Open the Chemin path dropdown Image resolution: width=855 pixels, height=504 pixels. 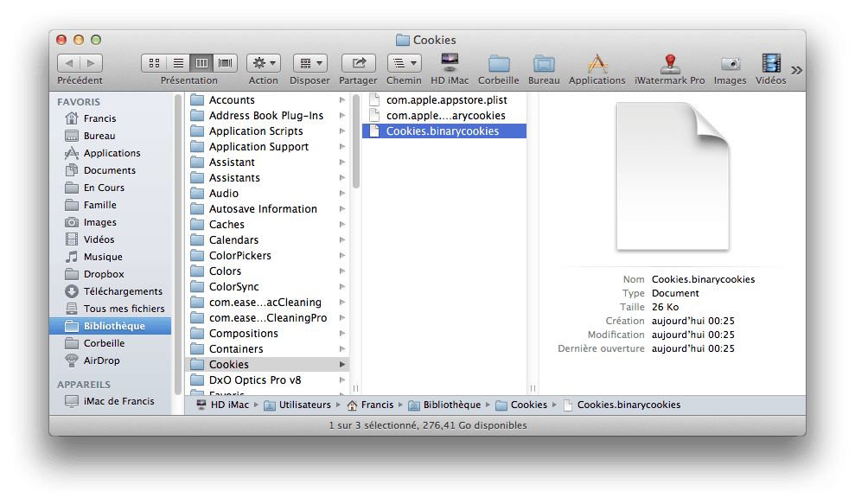pos(404,63)
